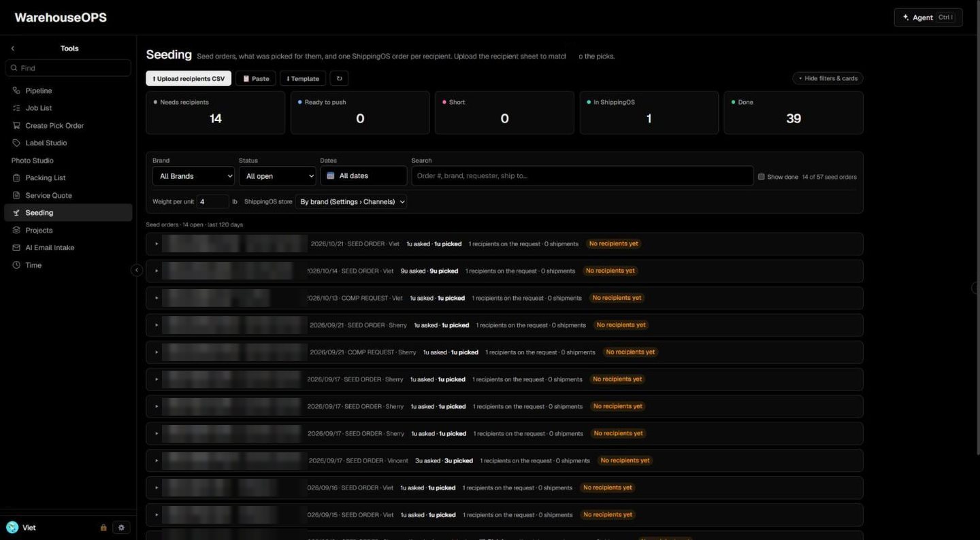Collapse the sidebar with the round chevron handle
Screen dimensions: 980x540
(136, 270)
